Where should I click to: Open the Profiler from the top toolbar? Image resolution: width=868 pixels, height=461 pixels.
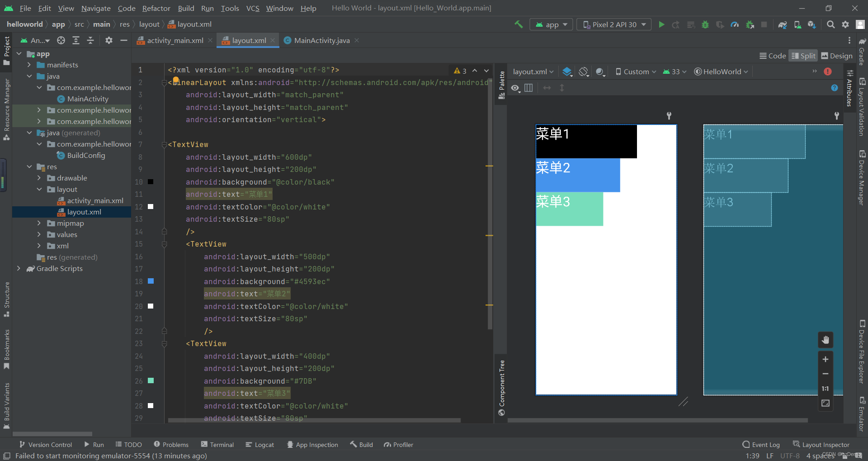point(735,25)
